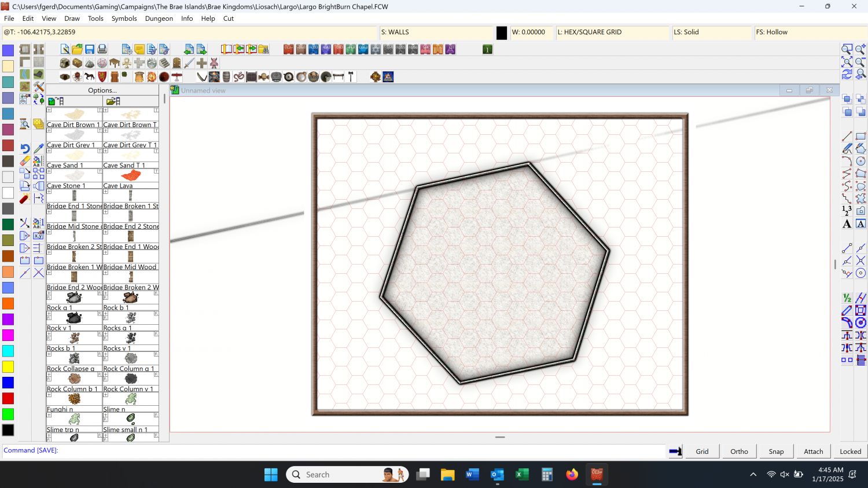Click the dynamite Explode icon
868x488 pixels.
pyautogui.click(x=24, y=199)
